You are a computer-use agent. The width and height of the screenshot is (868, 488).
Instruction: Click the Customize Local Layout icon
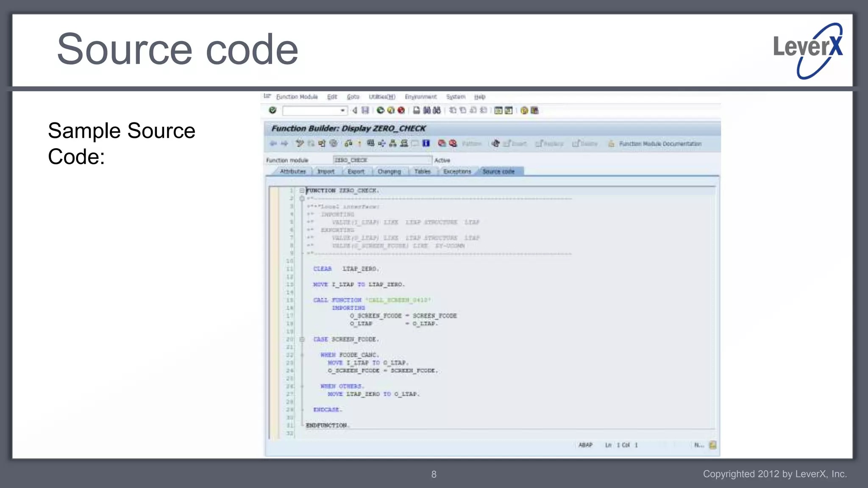pos(534,110)
